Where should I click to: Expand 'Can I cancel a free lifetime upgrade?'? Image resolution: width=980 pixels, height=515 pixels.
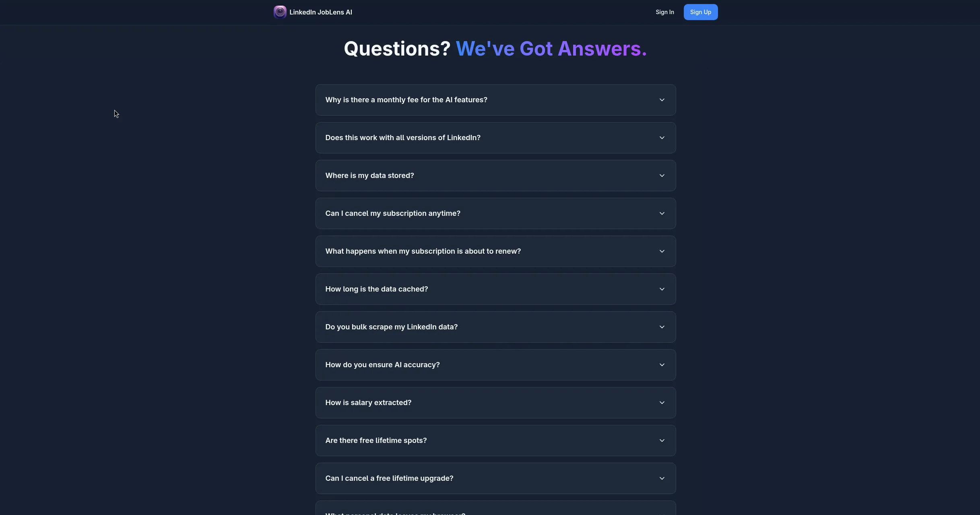pyautogui.click(x=389, y=478)
